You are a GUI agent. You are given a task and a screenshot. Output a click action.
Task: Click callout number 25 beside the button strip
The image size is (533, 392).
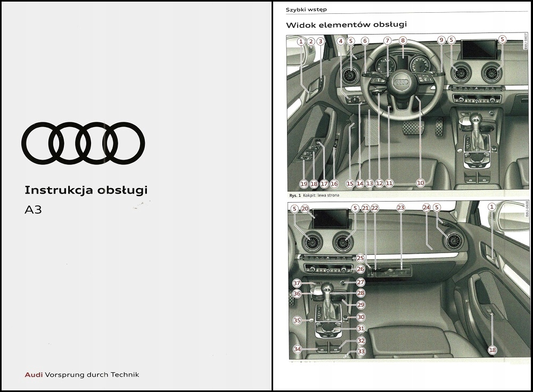pyautogui.click(x=360, y=258)
